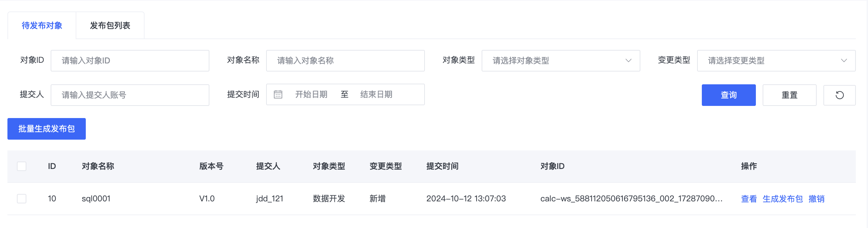The height and width of the screenshot is (228, 868).
Task: Expand 变更类型 dropdown chevron
Action: [x=844, y=61]
